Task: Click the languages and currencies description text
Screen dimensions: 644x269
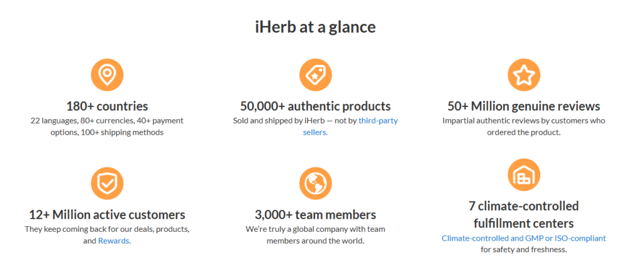Action: coord(107,126)
